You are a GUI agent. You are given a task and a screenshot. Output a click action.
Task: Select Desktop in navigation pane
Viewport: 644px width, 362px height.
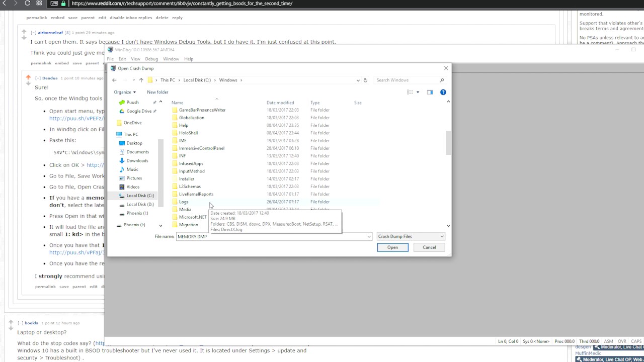(134, 143)
